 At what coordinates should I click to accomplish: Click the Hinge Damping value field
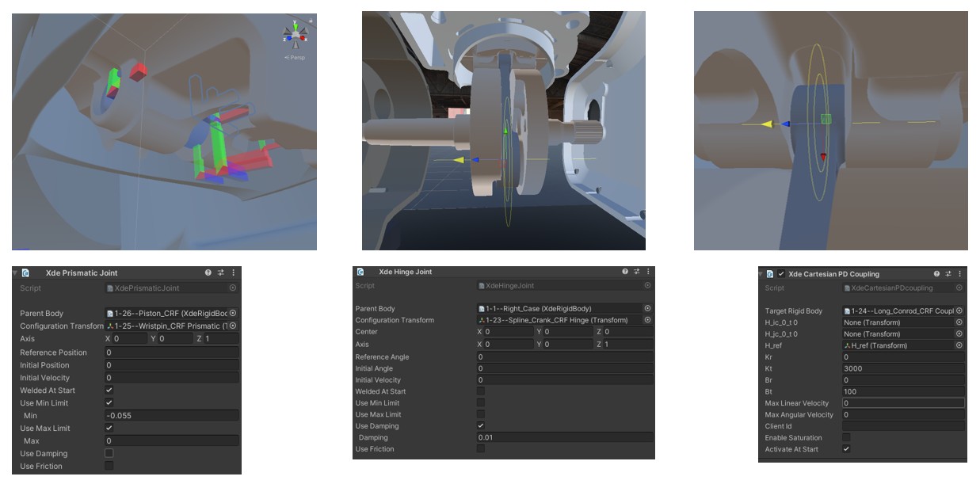click(564, 437)
